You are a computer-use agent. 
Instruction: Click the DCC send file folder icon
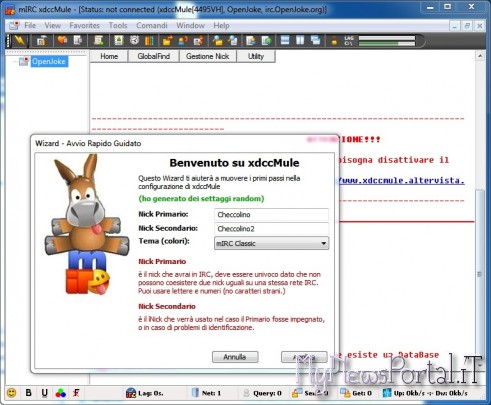click(167, 40)
